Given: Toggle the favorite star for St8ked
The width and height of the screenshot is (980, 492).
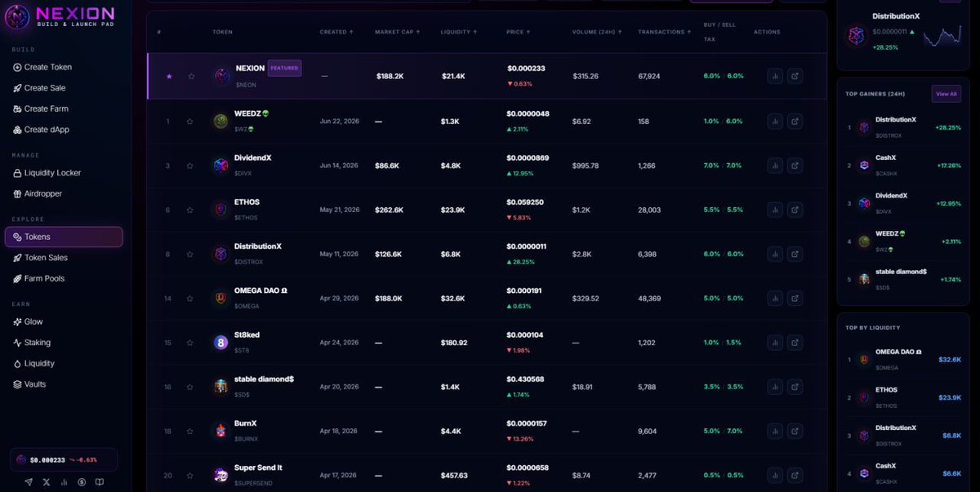Looking at the screenshot, I should click(189, 343).
